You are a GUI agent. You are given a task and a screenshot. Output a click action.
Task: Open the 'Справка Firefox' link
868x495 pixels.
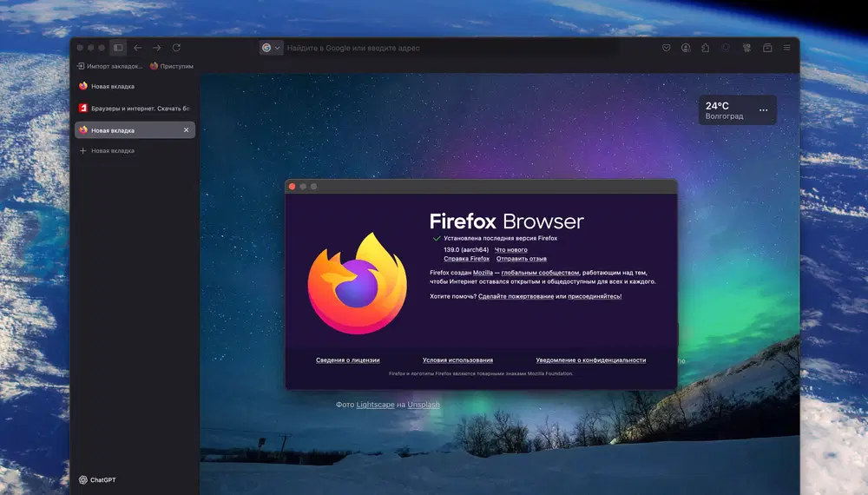[x=466, y=259]
